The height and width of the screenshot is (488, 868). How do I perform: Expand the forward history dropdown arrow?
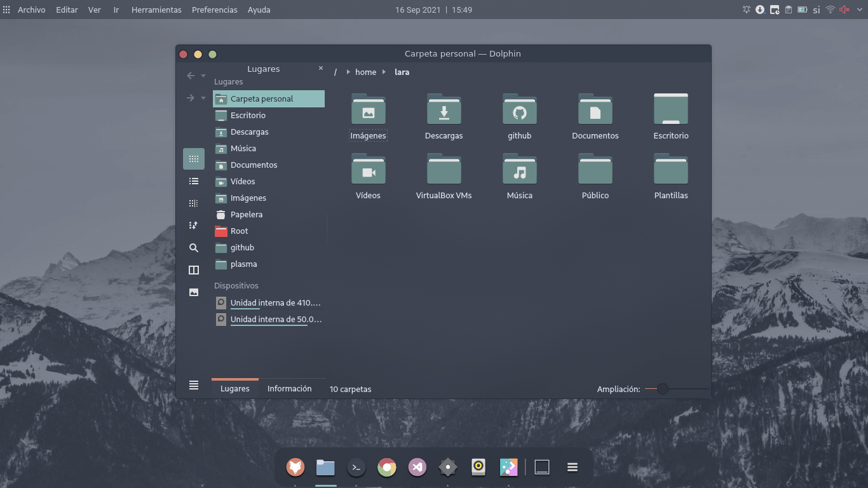[x=203, y=98]
